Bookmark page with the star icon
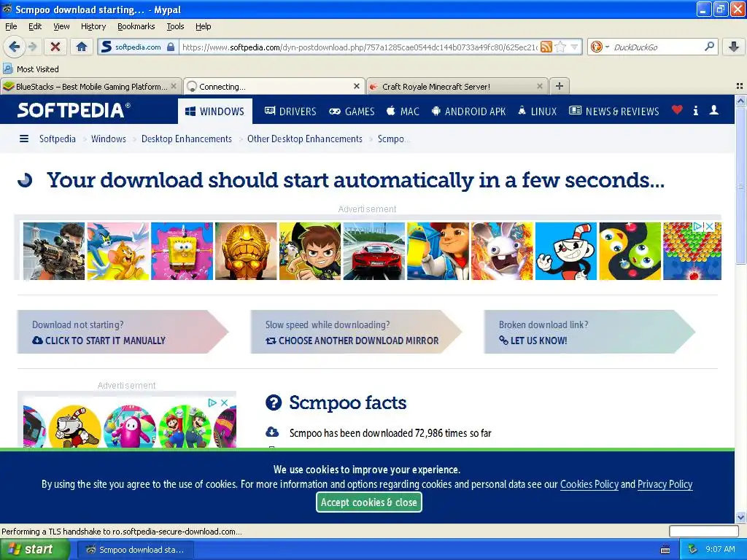747x560 pixels. pos(561,47)
